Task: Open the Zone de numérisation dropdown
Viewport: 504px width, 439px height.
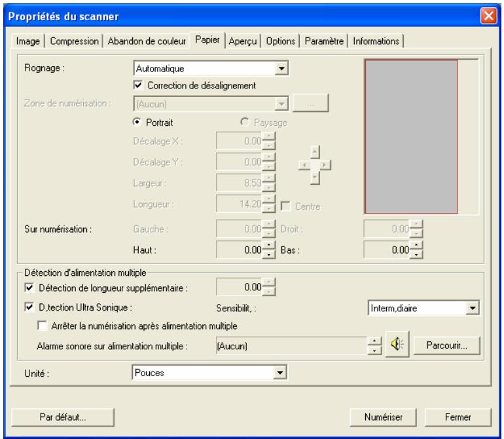Action: point(281,104)
